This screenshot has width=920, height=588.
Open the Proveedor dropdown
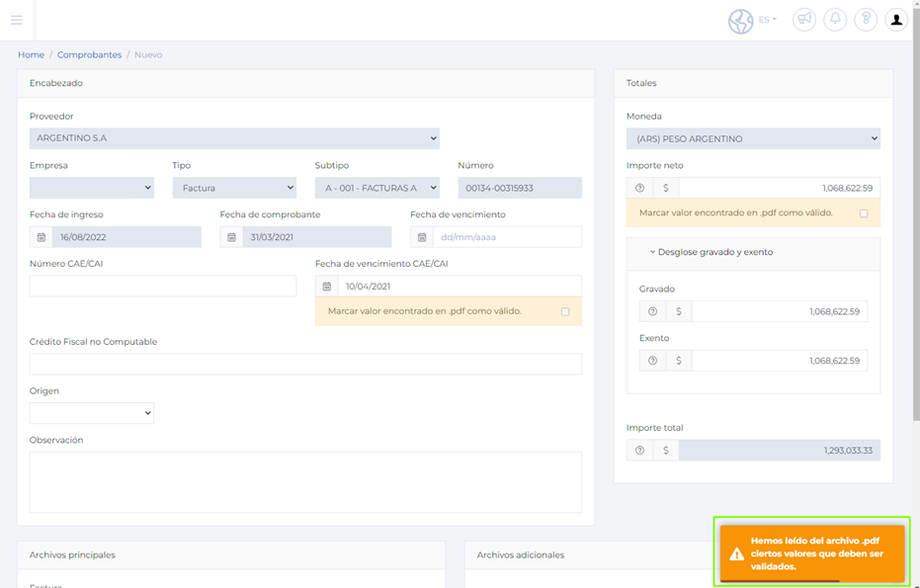click(234, 138)
